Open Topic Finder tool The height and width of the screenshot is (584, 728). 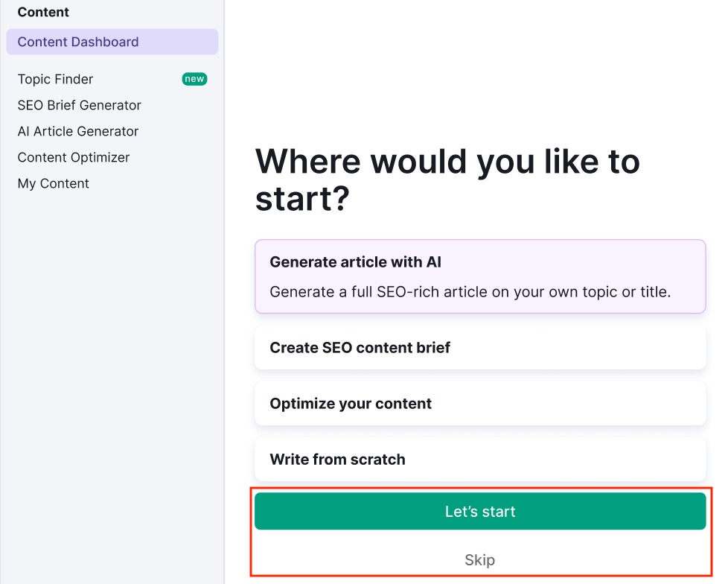[x=56, y=79]
